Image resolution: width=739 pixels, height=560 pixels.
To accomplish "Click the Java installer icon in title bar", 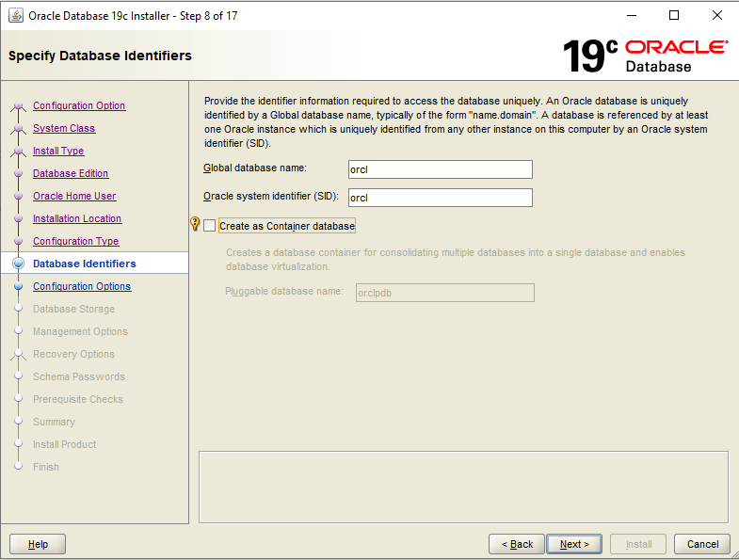I will click(16, 16).
